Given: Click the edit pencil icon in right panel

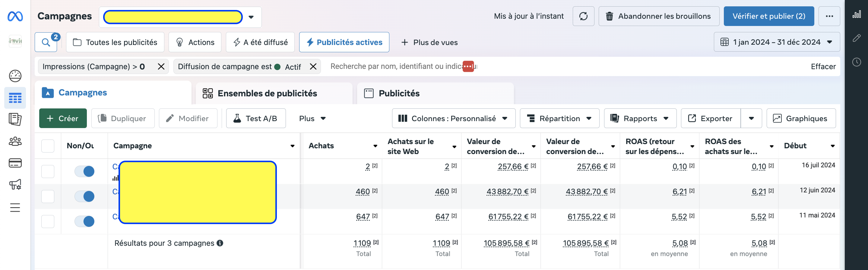Looking at the screenshot, I should click(x=856, y=38).
